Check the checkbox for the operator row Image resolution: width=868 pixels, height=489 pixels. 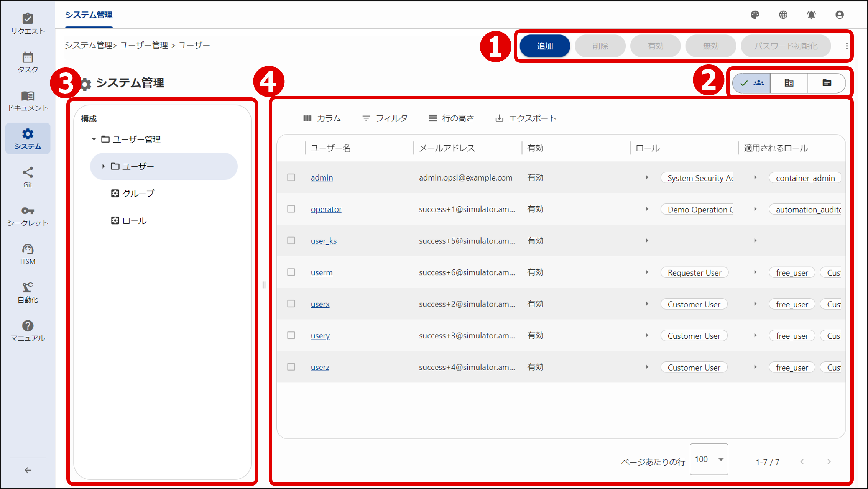291,209
